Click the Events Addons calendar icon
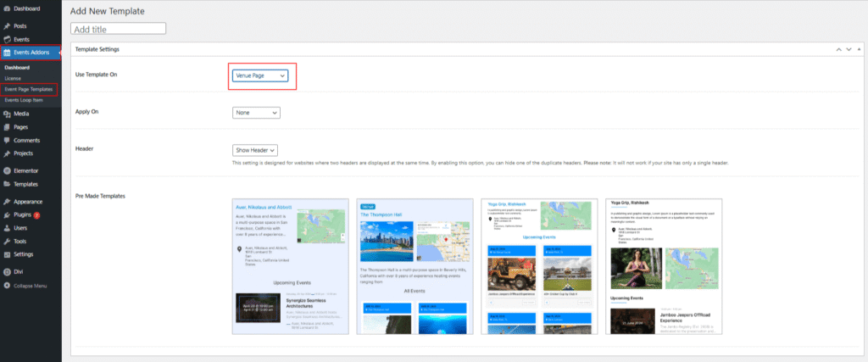The height and width of the screenshot is (362, 868). pos(7,53)
